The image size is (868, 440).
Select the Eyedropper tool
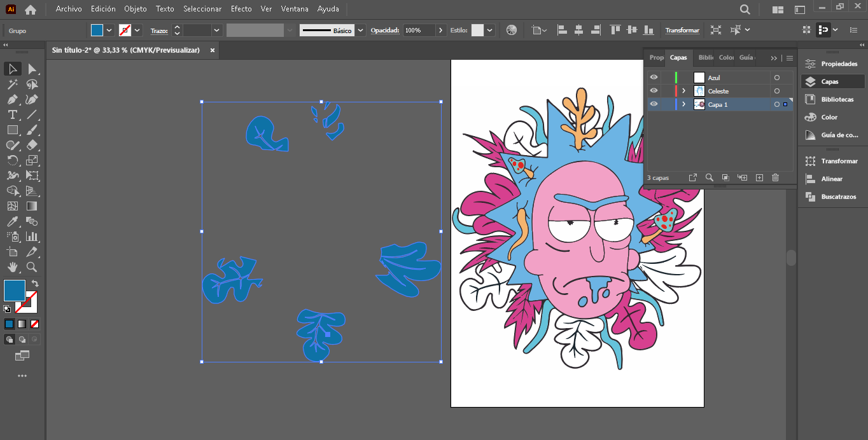13,221
